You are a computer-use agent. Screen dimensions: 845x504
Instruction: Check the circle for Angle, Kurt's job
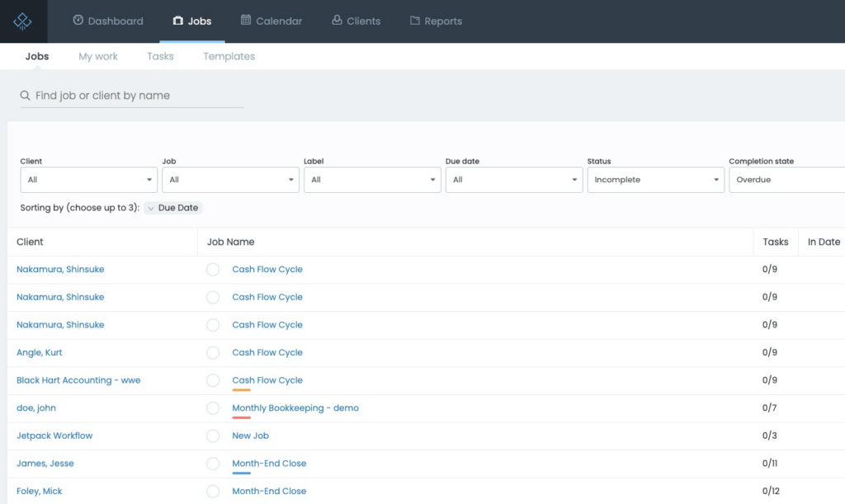213,353
